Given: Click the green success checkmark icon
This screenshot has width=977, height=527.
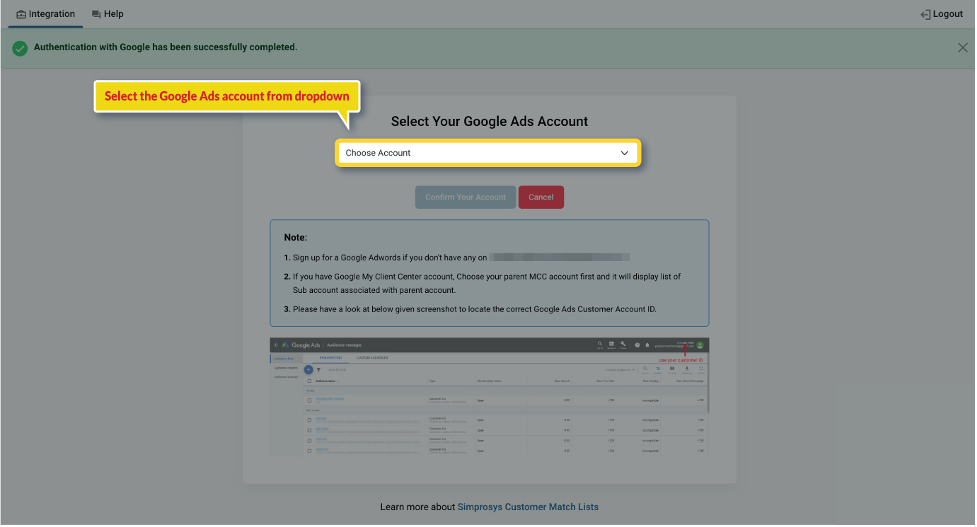Looking at the screenshot, I should [20, 48].
